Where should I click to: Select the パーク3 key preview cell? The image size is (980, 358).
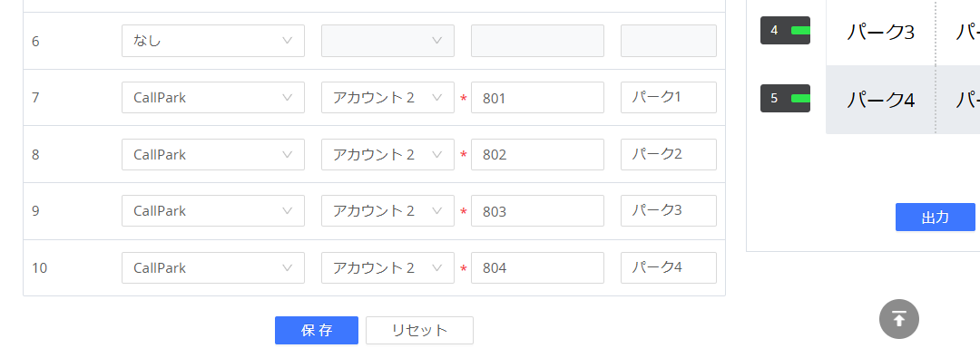[x=880, y=32]
